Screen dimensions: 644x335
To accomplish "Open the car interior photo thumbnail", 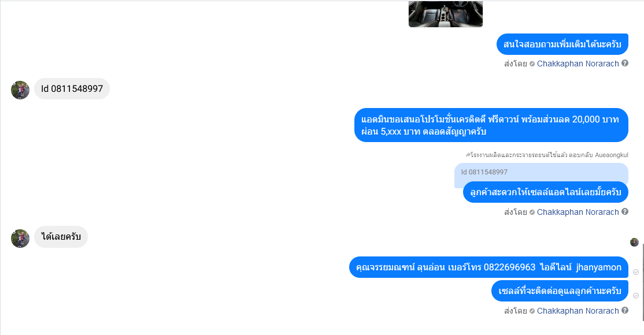I will [446, 13].
